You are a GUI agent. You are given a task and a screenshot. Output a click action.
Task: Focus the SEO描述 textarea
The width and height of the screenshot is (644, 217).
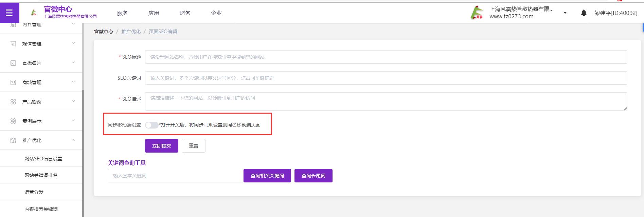tap(386, 101)
